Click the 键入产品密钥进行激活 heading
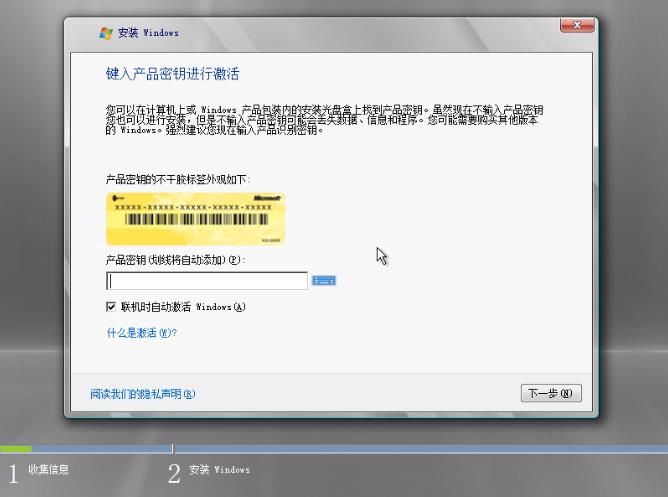The image size is (668, 497). click(x=172, y=74)
